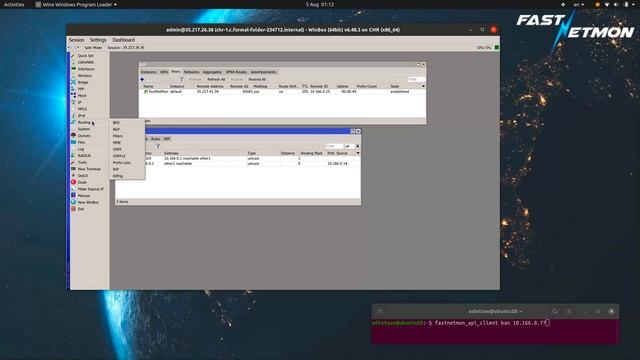The image size is (640, 360).
Task: Switch to the Rules tab in Route List
Action: [156, 139]
